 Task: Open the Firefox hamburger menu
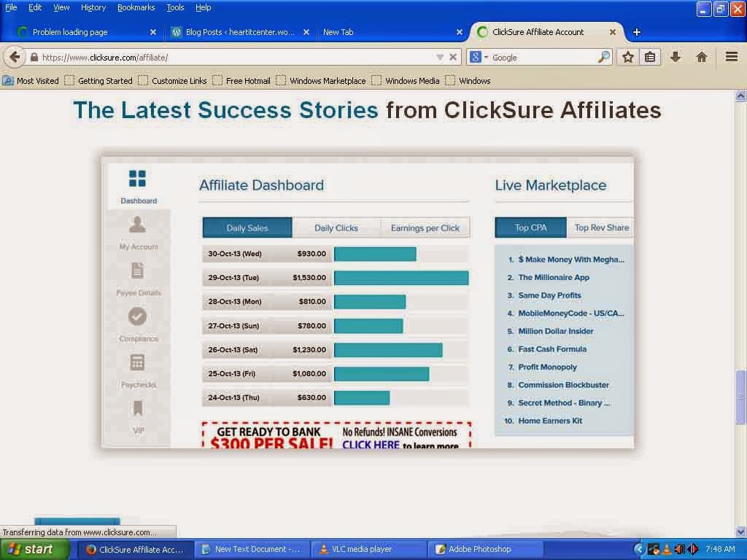click(731, 56)
